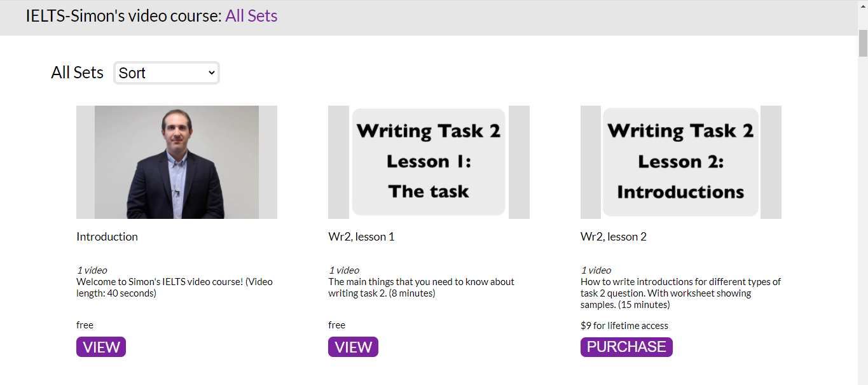
Task: Click the IELTS-Simon's video course heading
Action: [x=123, y=16]
